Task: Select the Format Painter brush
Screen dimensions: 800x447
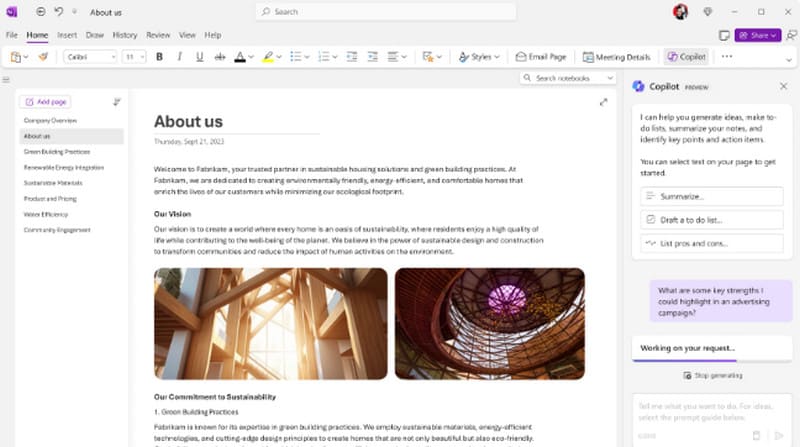Action: click(x=43, y=57)
